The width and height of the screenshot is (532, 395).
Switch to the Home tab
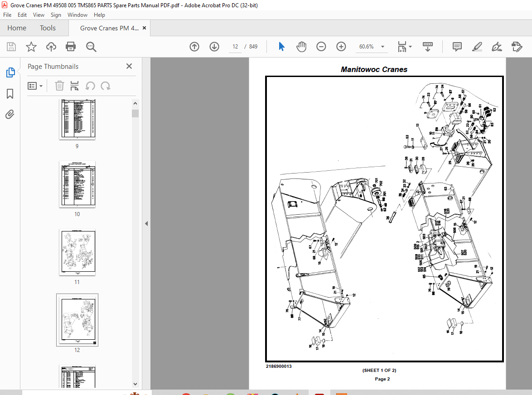17,28
